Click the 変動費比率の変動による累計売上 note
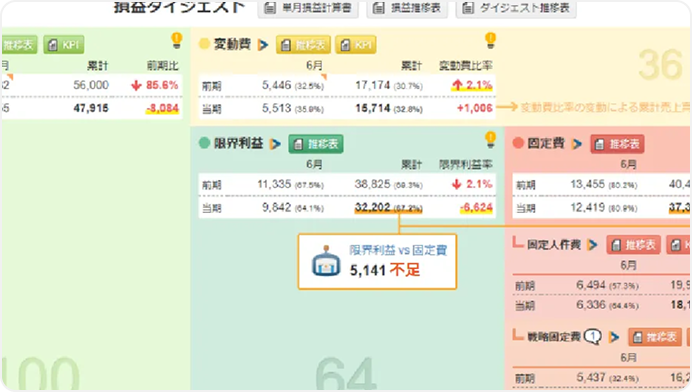 (x=605, y=107)
